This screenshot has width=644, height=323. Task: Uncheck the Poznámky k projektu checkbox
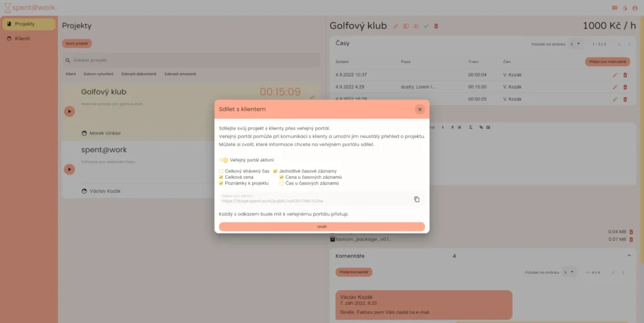(221, 183)
